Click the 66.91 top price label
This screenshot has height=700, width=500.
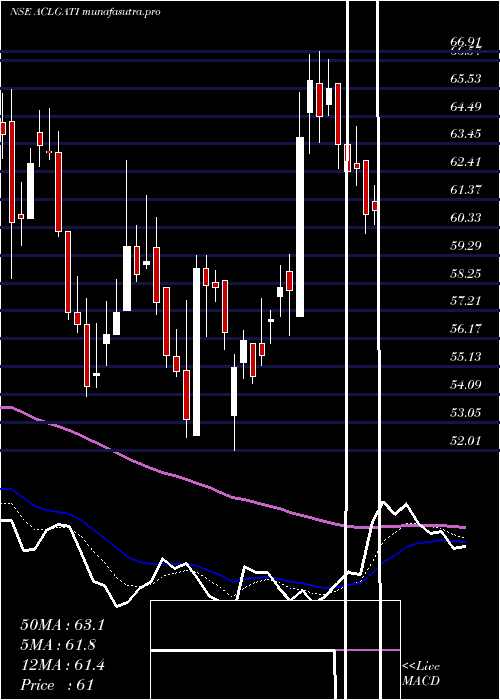click(x=466, y=42)
